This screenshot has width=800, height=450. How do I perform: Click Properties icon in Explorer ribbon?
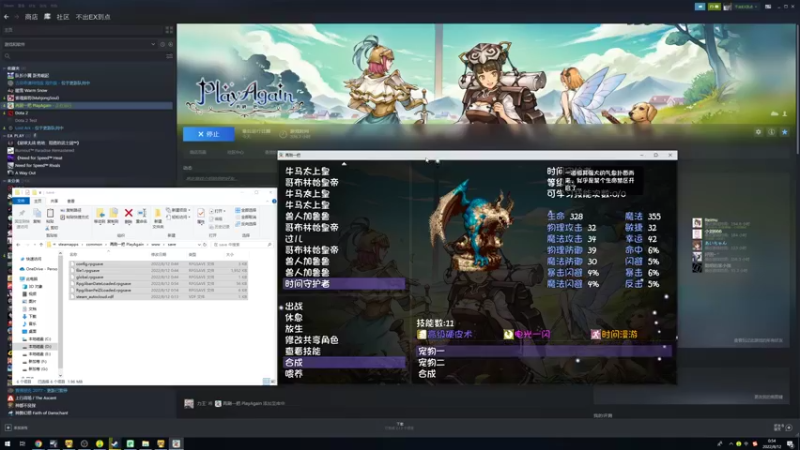coord(201,215)
